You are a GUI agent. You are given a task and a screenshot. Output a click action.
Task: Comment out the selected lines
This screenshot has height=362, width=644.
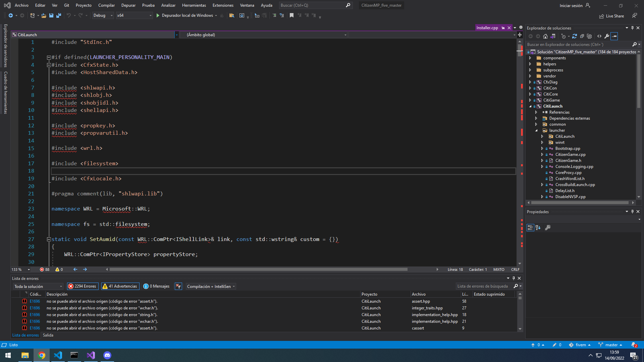point(274,15)
